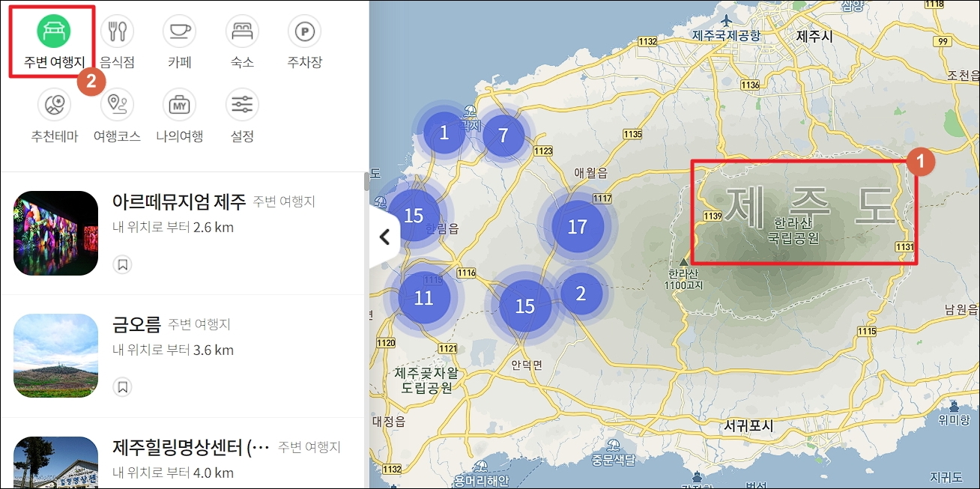Viewport: 980px width, 489px height.
Task: Open the 아르떼뮤지엄 제주 title
Action: [179, 201]
